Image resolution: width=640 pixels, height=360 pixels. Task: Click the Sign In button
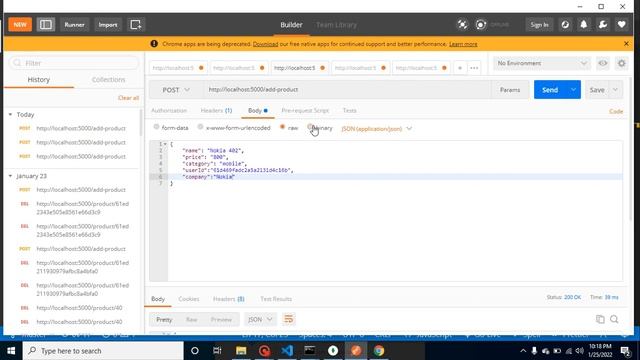pyautogui.click(x=539, y=24)
